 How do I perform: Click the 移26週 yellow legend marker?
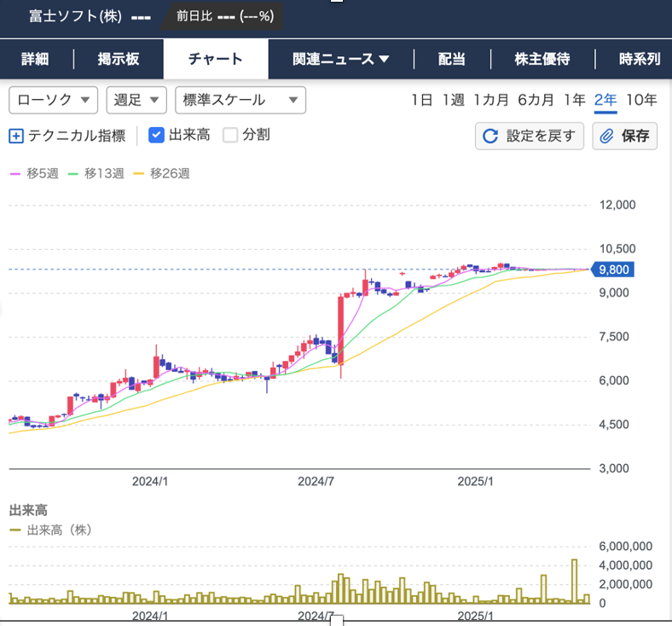139,174
